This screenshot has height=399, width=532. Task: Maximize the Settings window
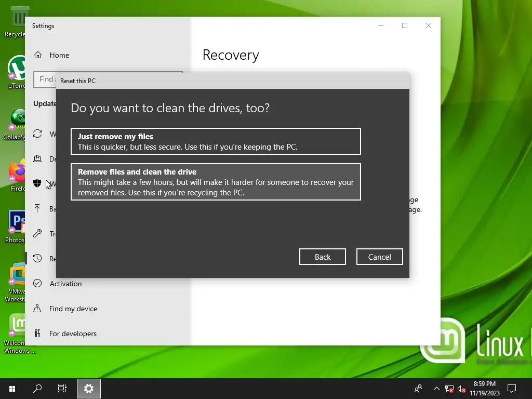(404, 25)
